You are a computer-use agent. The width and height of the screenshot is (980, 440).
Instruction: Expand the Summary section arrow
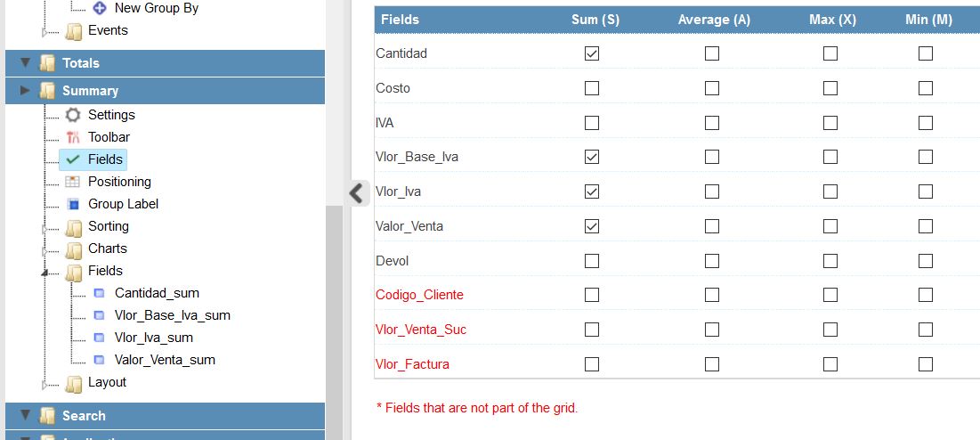coord(25,91)
